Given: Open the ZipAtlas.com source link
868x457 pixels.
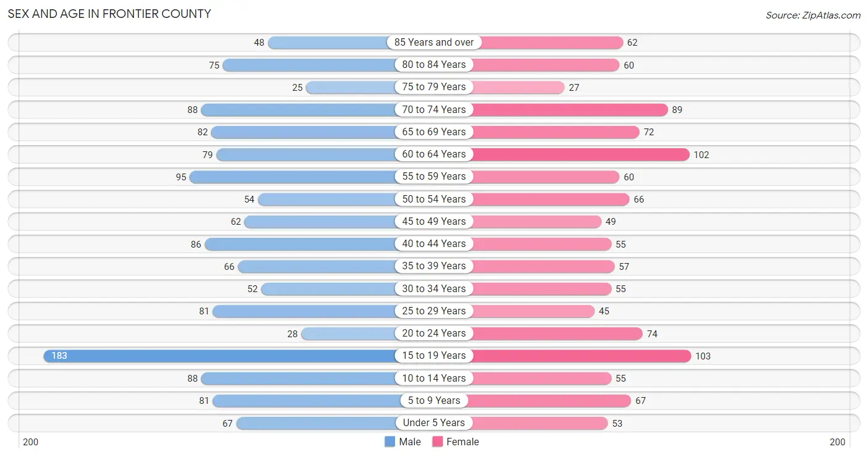Looking at the screenshot, I should click(x=813, y=15).
